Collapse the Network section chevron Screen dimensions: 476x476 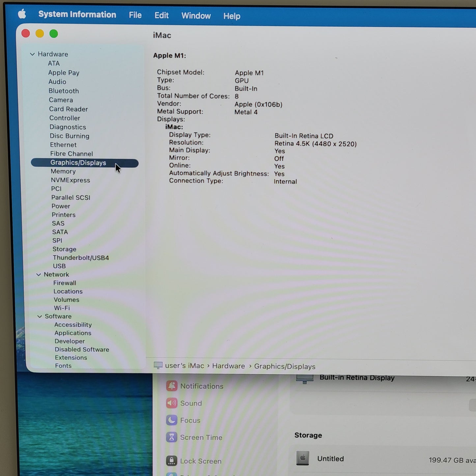point(39,274)
